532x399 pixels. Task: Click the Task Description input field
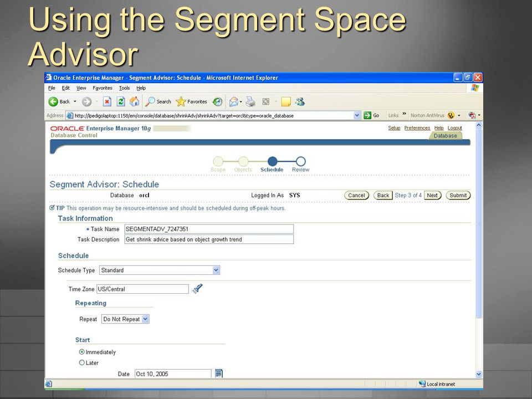coord(209,239)
